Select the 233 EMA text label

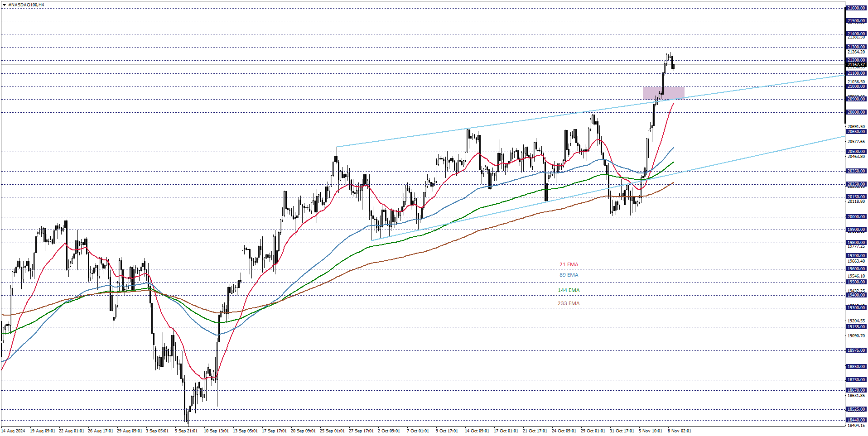pos(569,303)
